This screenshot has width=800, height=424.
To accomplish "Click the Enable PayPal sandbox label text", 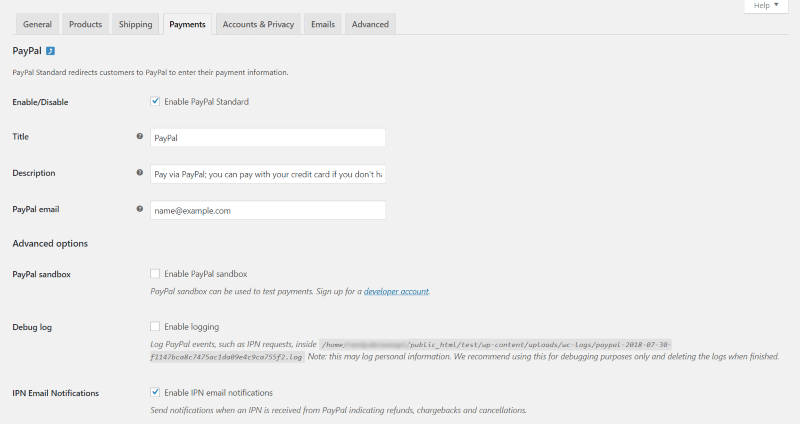I will tap(206, 274).
